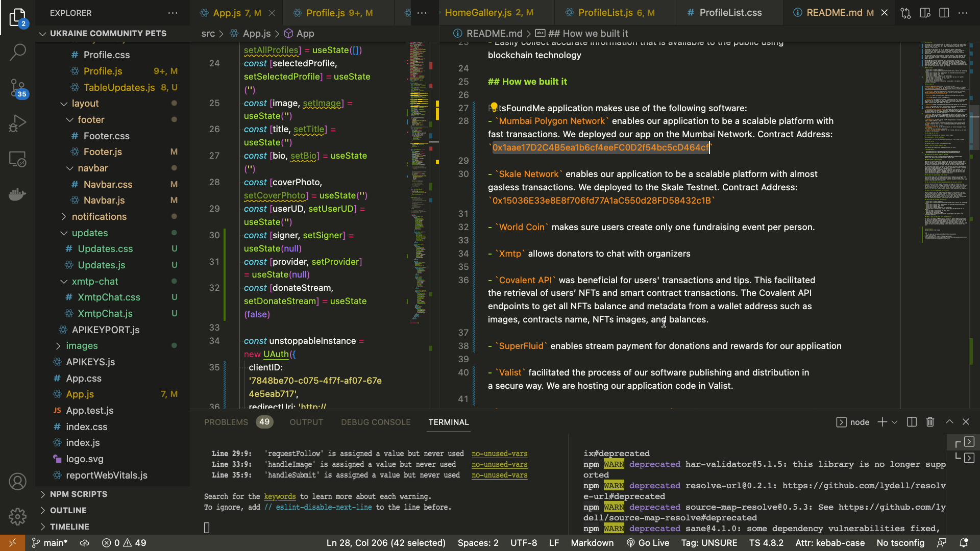Open Changes compare icon in editor toolbar
Viewport: 980px width, 551px height.
tap(905, 13)
